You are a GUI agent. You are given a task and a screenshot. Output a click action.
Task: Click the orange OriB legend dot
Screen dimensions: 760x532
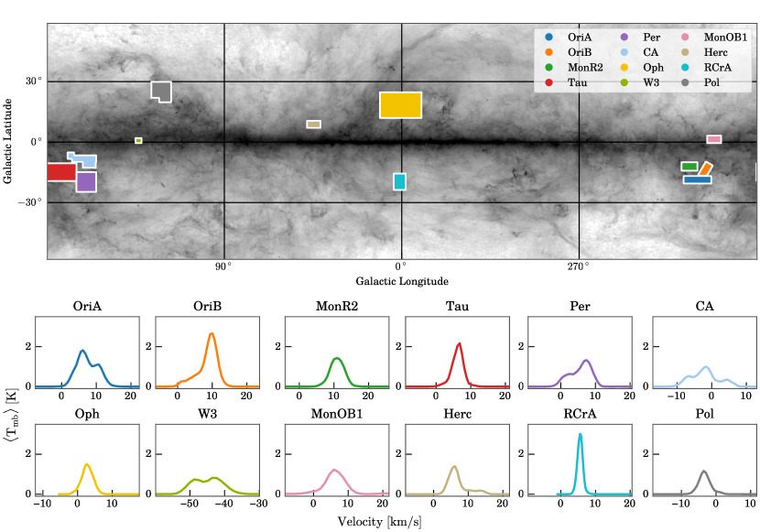[x=548, y=52]
